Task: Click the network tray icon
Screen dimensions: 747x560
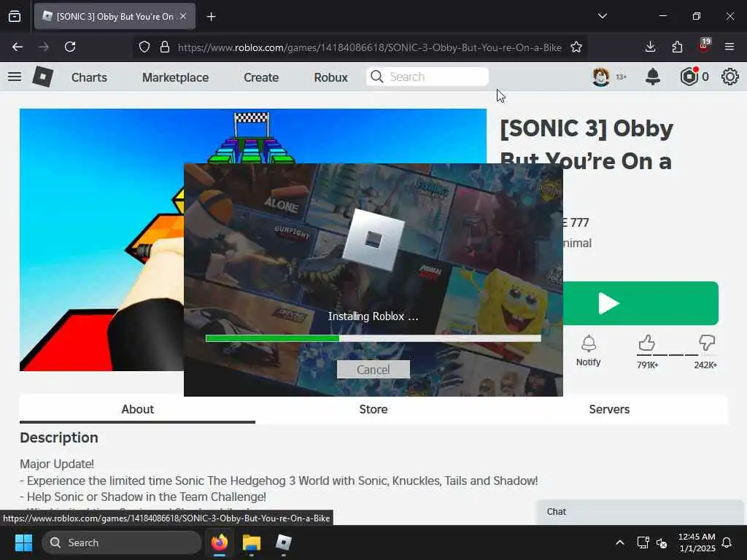Action: pos(643,542)
